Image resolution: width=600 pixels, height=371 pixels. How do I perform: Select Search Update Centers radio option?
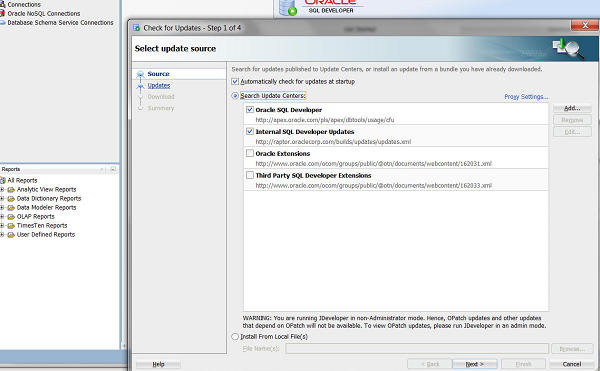click(x=235, y=96)
